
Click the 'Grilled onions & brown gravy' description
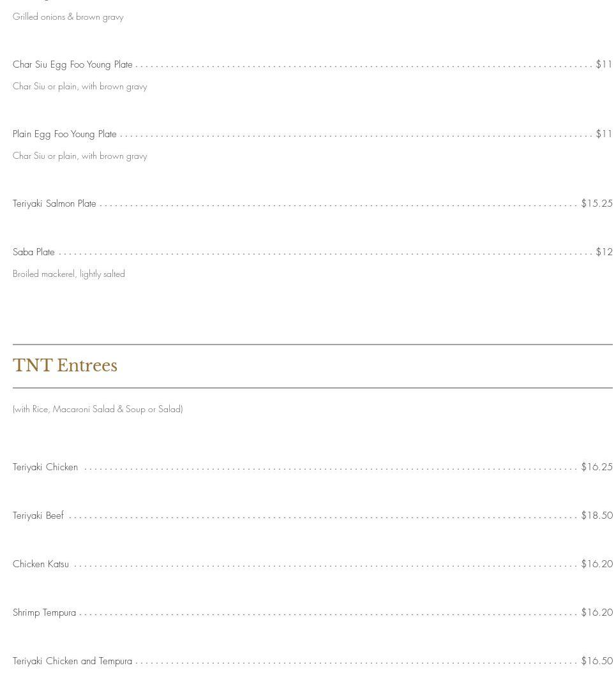[x=68, y=17]
